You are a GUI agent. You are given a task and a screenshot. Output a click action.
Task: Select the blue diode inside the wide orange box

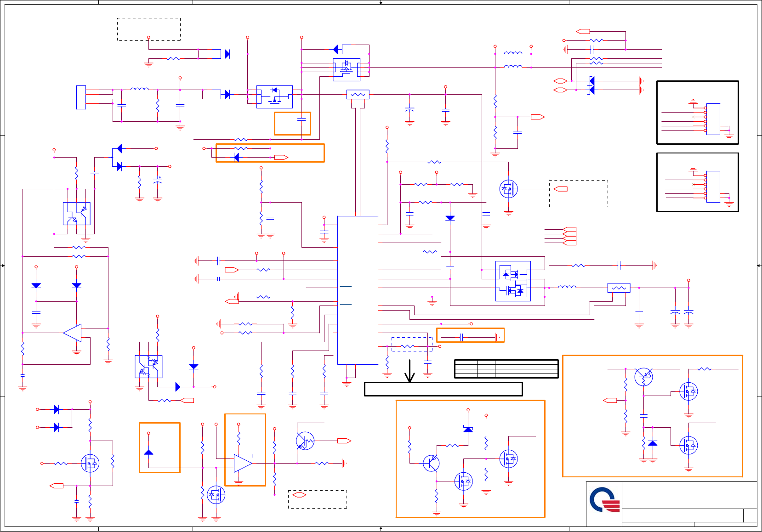point(236,158)
